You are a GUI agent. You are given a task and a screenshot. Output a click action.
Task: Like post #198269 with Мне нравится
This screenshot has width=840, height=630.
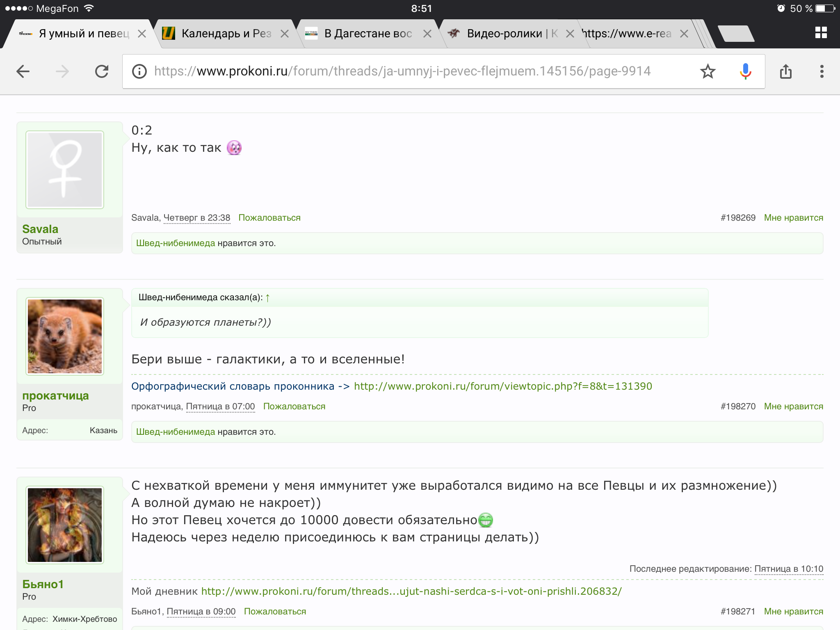click(793, 218)
